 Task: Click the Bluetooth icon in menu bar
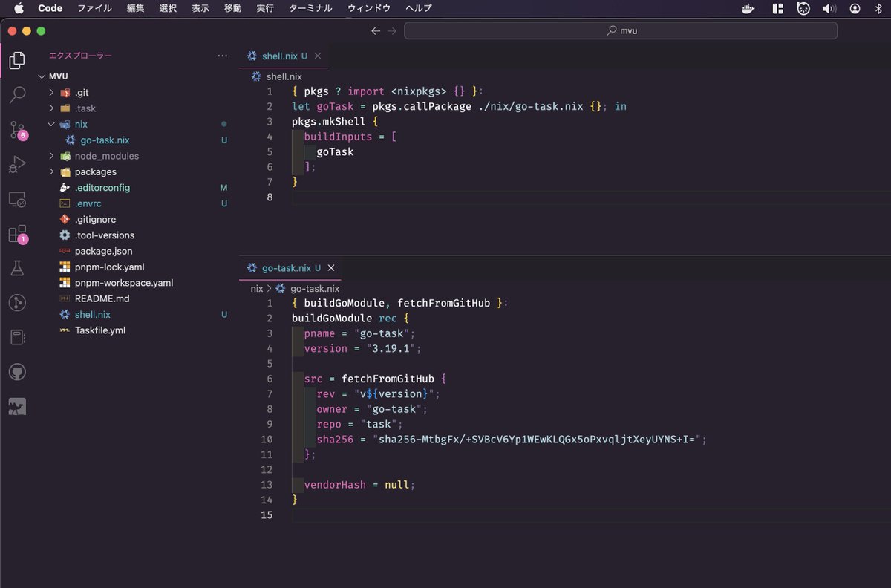[880, 8]
